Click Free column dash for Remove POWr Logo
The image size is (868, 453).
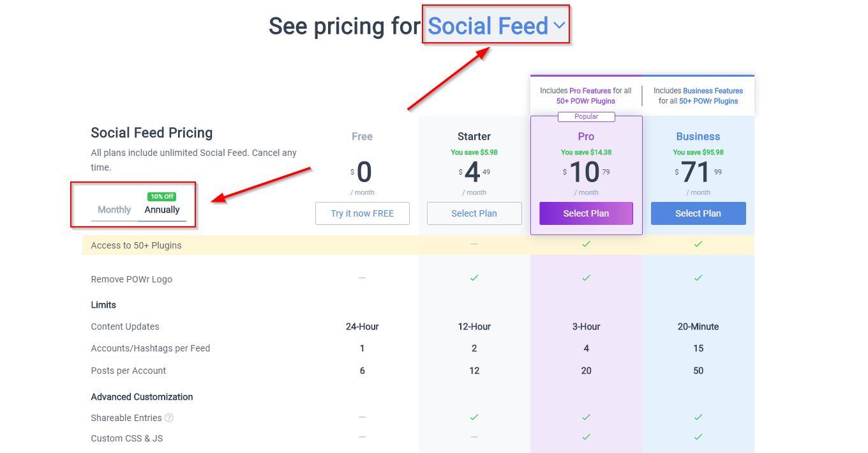(x=362, y=278)
